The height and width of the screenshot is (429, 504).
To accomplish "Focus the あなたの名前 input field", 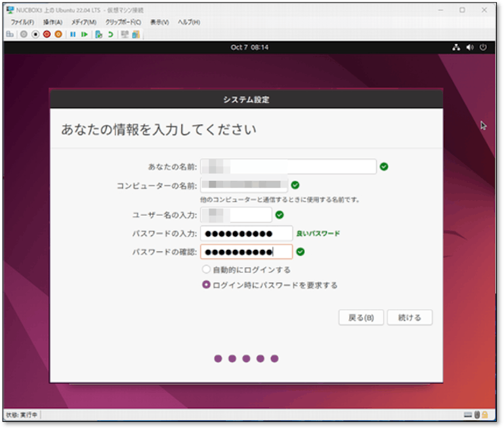I will click(x=288, y=167).
